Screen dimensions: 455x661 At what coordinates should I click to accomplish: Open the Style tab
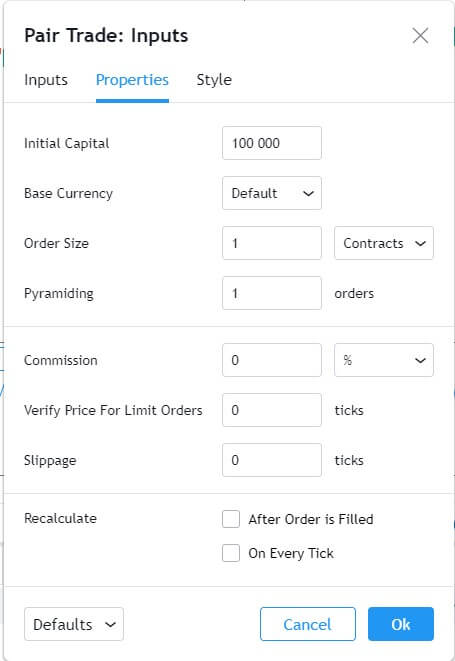pyautogui.click(x=214, y=80)
